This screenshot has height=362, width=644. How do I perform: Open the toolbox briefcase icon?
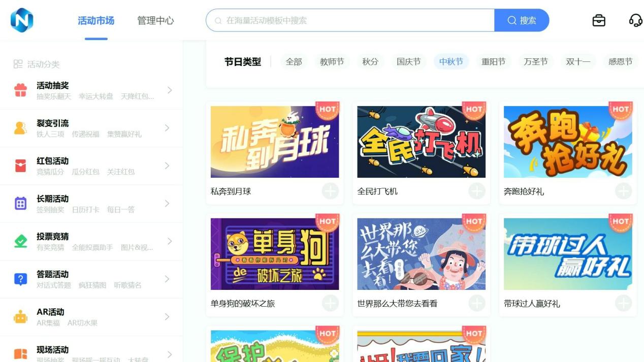point(599,20)
